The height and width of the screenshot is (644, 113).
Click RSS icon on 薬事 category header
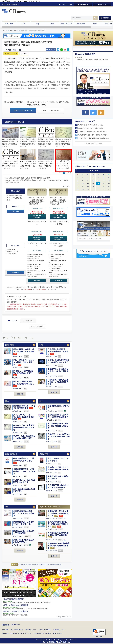[34, 401]
